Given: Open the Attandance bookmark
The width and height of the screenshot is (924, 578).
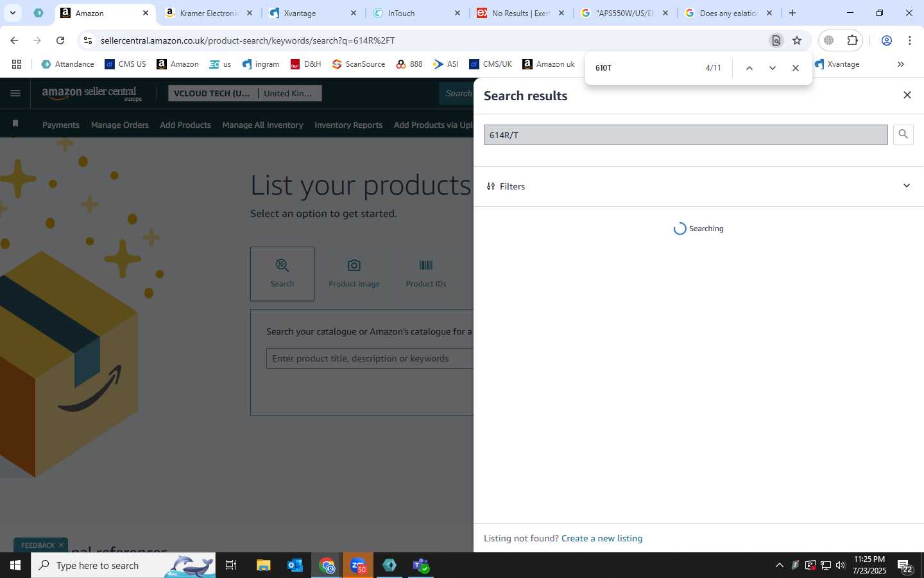Looking at the screenshot, I should (x=67, y=64).
